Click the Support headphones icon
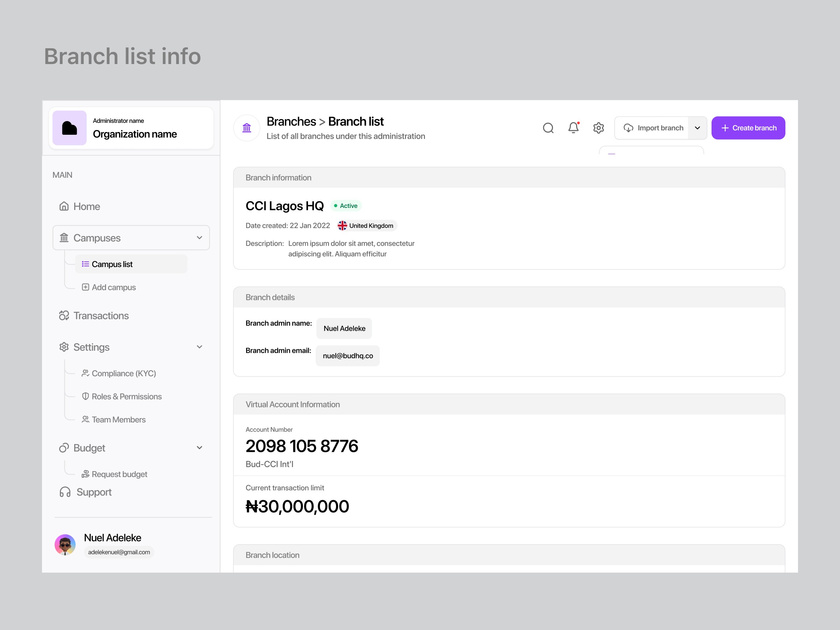The height and width of the screenshot is (630, 840). [65, 492]
